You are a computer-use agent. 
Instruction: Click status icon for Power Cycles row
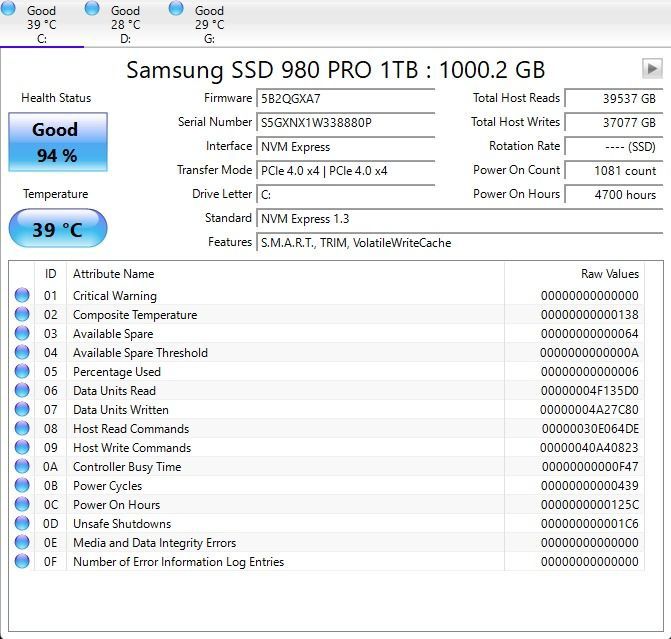tap(22, 485)
